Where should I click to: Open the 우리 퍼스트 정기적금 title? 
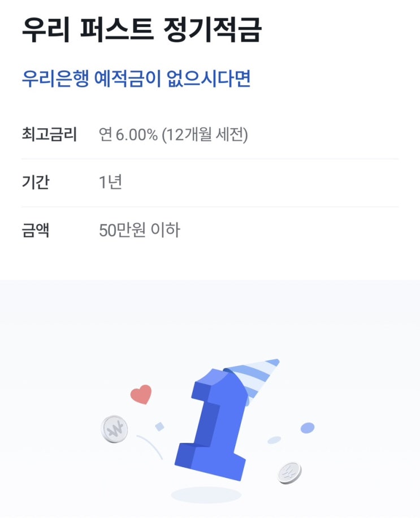tap(141, 29)
